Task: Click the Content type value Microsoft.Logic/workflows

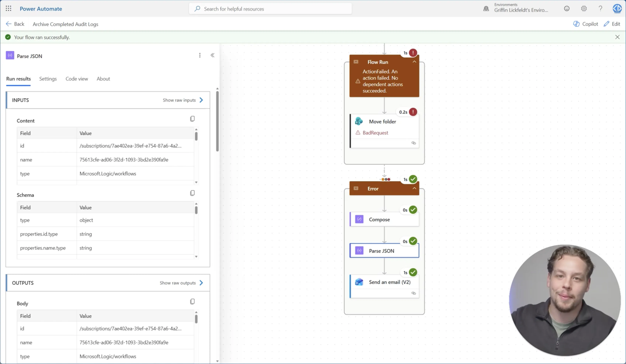Action: click(x=108, y=174)
